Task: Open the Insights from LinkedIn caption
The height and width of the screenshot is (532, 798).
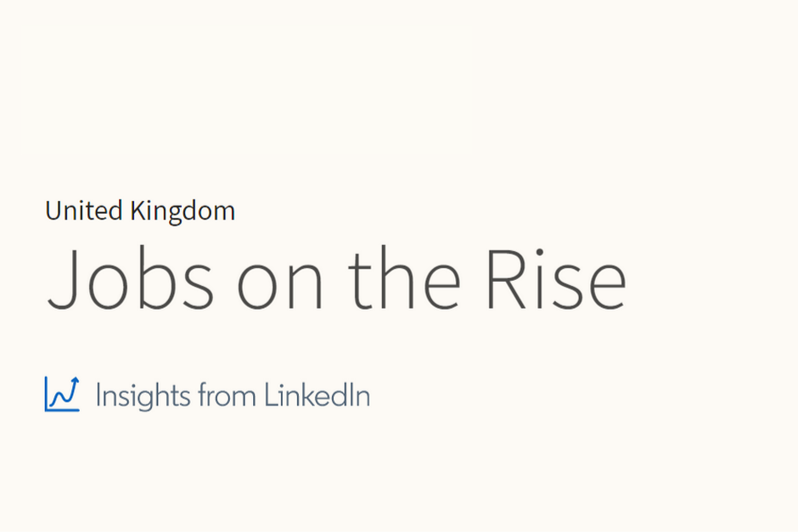Action: click(x=233, y=395)
